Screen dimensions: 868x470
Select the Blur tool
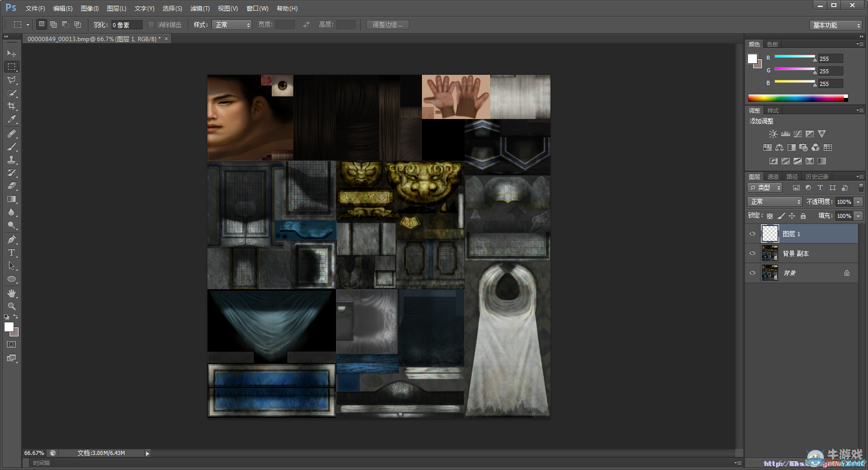(12, 212)
